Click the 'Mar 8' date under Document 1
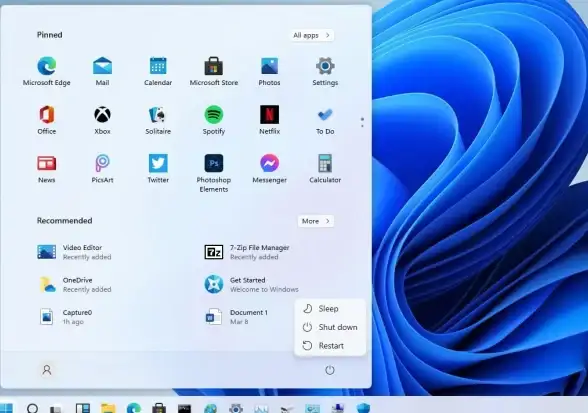The width and height of the screenshot is (588, 413). coord(239,322)
